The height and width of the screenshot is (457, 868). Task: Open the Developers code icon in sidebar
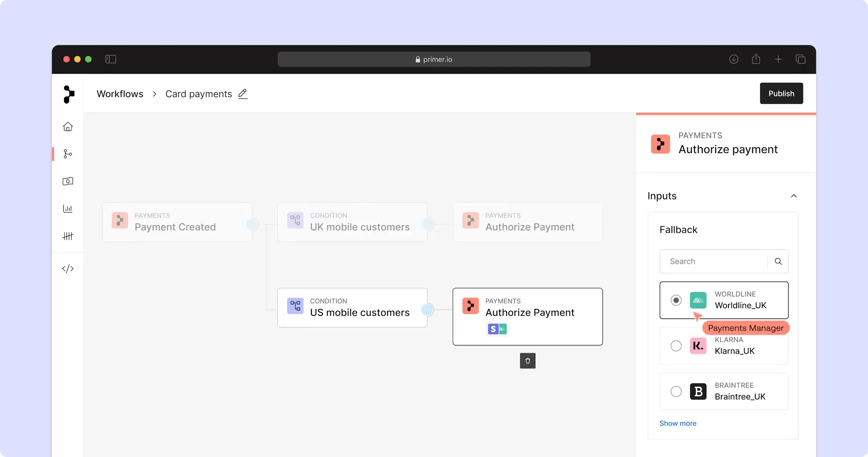[x=68, y=269]
